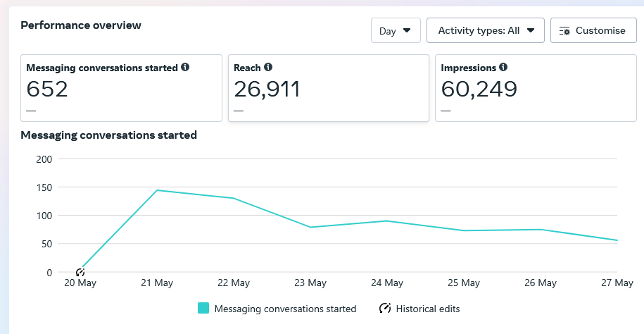This screenshot has height=334, width=644.
Task: Select the Messaging conversations started metric card
Action: 122,88
